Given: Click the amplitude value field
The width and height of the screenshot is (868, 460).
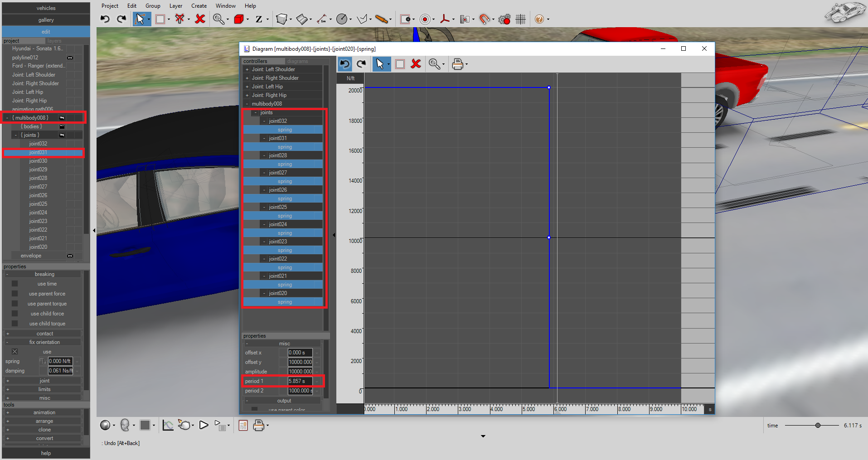Looking at the screenshot, I should (300, 372).
